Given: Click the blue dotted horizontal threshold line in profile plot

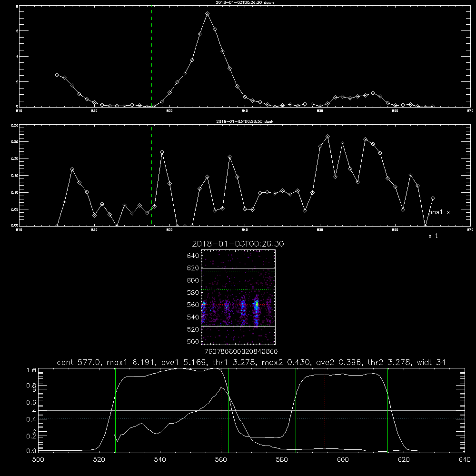Looking at the screenshot, I should (x=251, y=418).
